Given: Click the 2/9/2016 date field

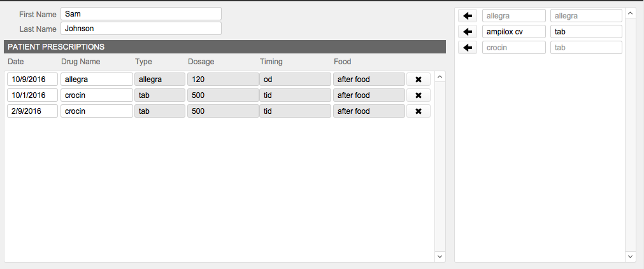Looking at the screenshot, I should (x=32, y=111).
